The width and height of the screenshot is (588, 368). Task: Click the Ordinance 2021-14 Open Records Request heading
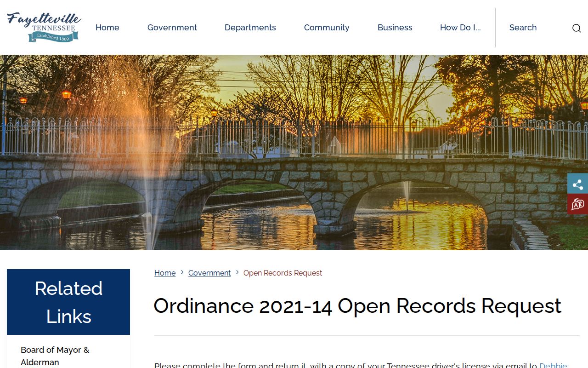coord(357,306)
